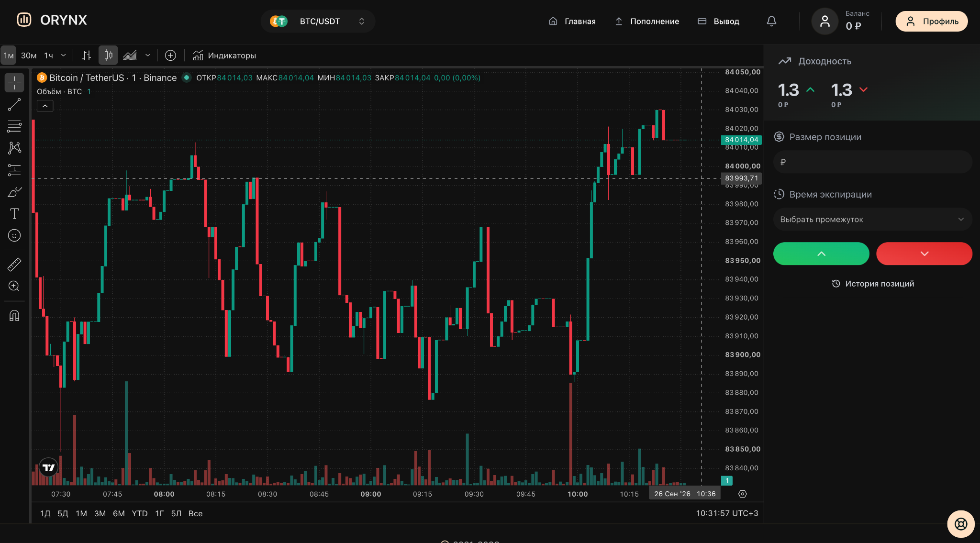
Task: Choose the pattern drawing tool
Action: (14, 148)
